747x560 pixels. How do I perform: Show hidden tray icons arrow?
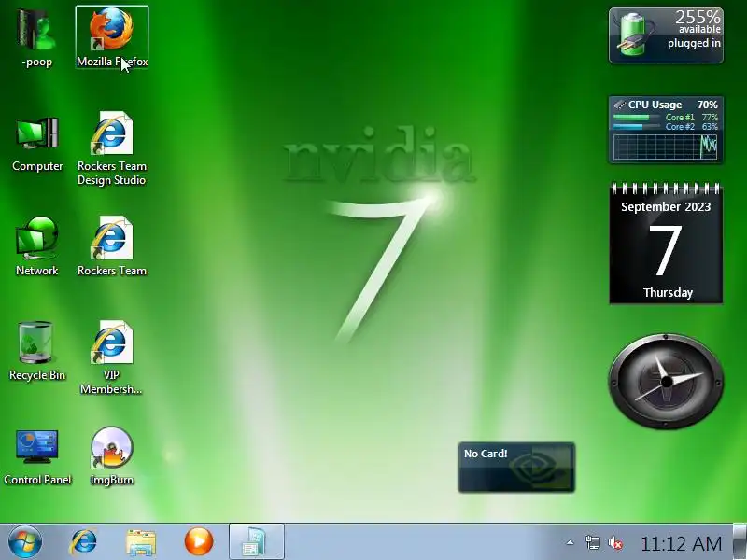coord(570,542)
